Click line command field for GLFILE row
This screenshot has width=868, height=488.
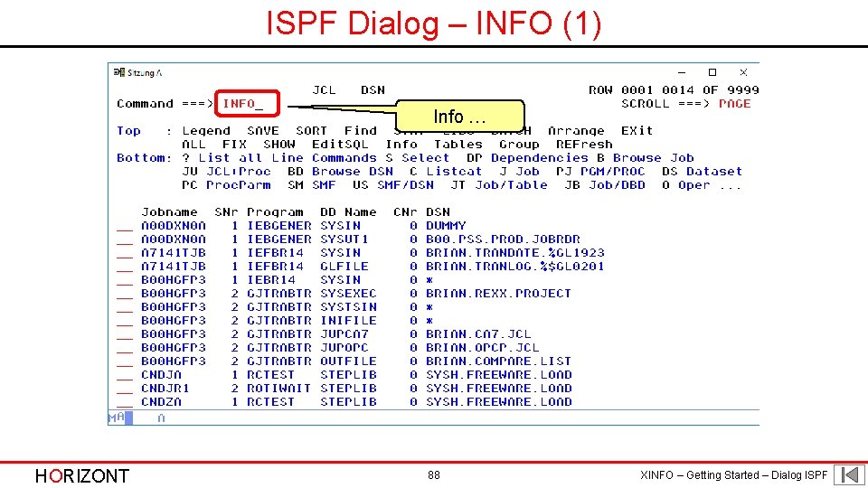tap(125, 267)
